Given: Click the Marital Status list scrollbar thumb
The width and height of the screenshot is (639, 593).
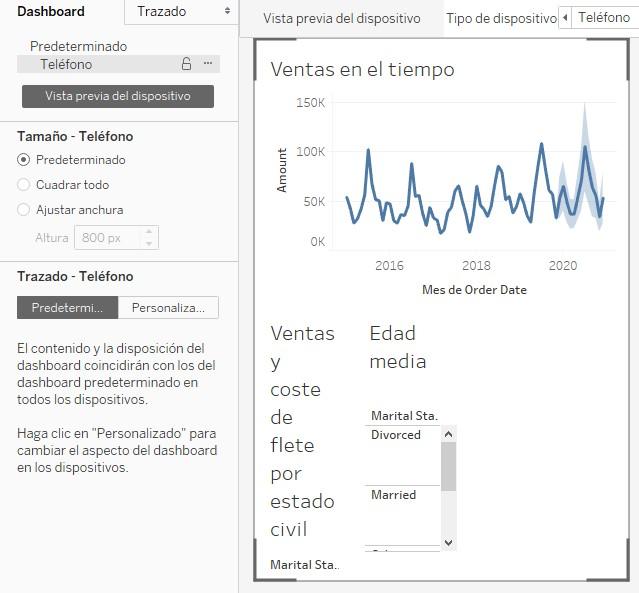Looking at the screenshot, I should (448, 465).
